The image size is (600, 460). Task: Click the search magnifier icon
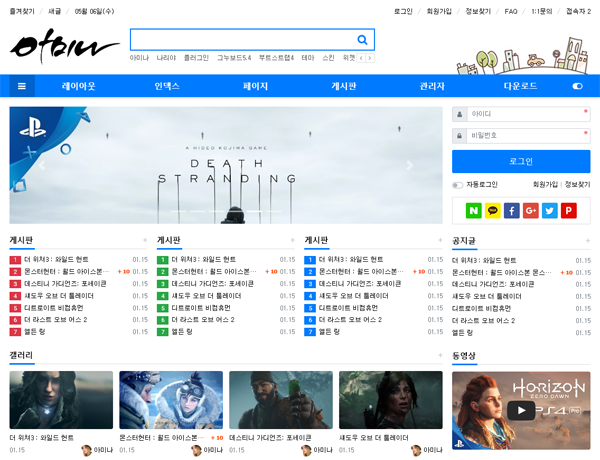pyautogui.click(x=362, y=40)
